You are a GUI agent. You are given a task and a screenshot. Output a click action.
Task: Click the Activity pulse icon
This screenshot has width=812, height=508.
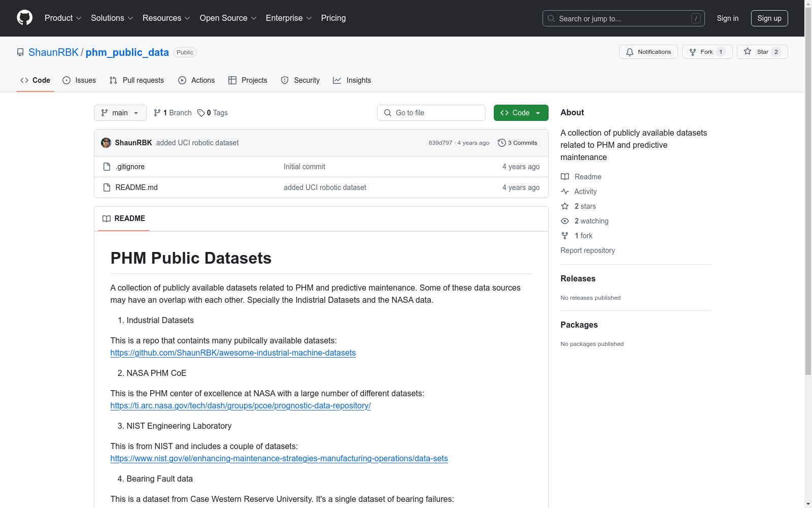565,192
